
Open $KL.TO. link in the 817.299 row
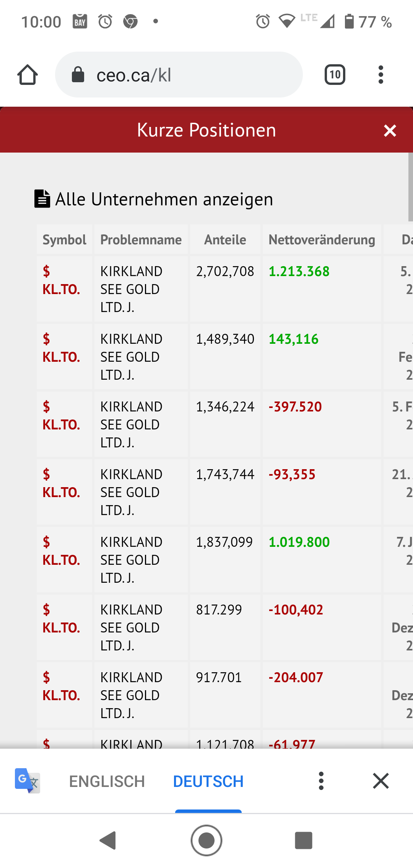tap(61, 619)
